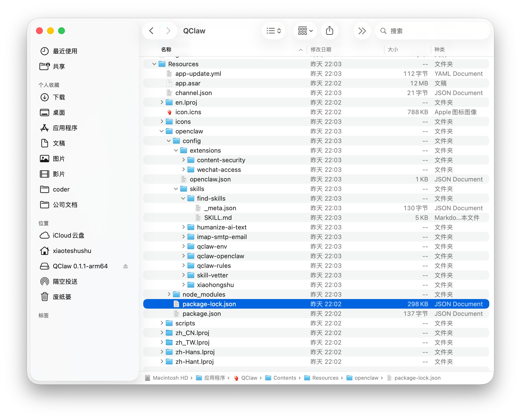Collapse the find-skills folder
This screenshot has width=521, height=420.
pos(183,198)
